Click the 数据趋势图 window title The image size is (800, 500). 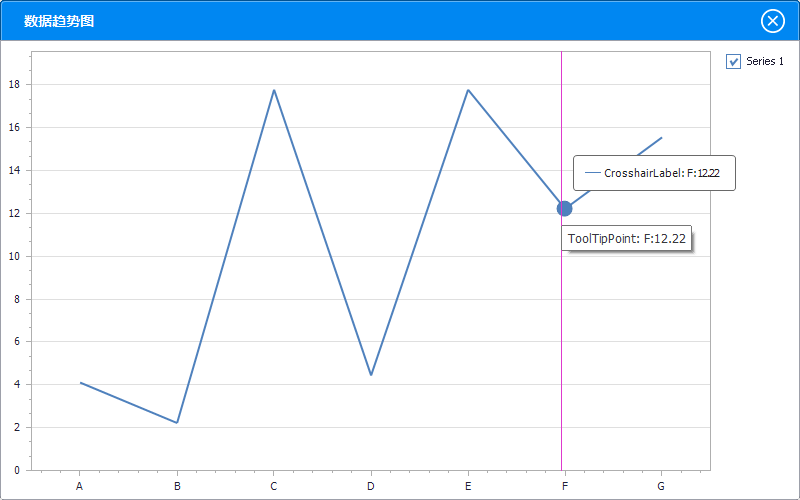point(59,21)
